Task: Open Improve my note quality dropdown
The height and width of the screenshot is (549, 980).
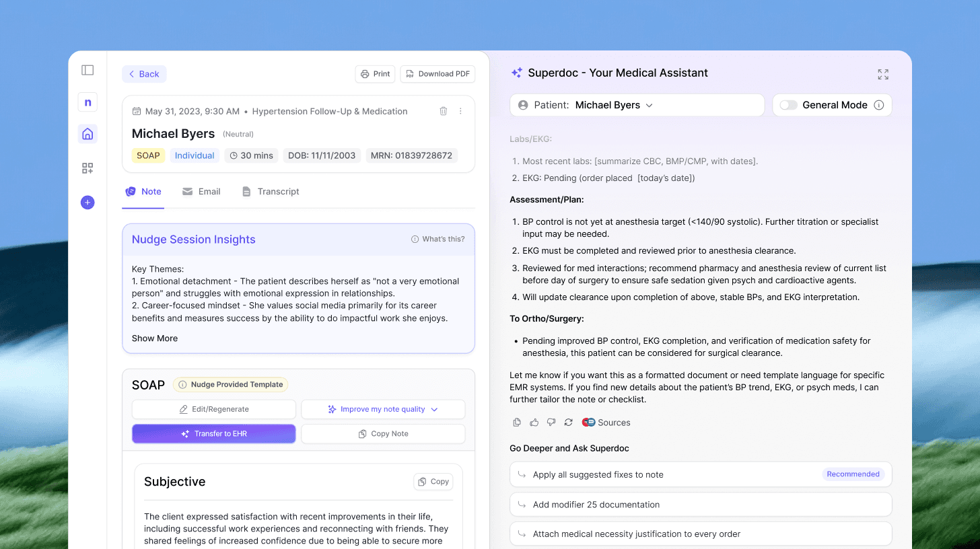Action: click(383, 409)
